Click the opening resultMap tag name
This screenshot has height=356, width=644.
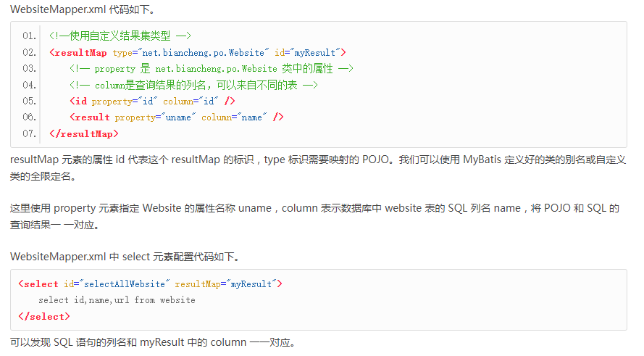coord(80,52)
